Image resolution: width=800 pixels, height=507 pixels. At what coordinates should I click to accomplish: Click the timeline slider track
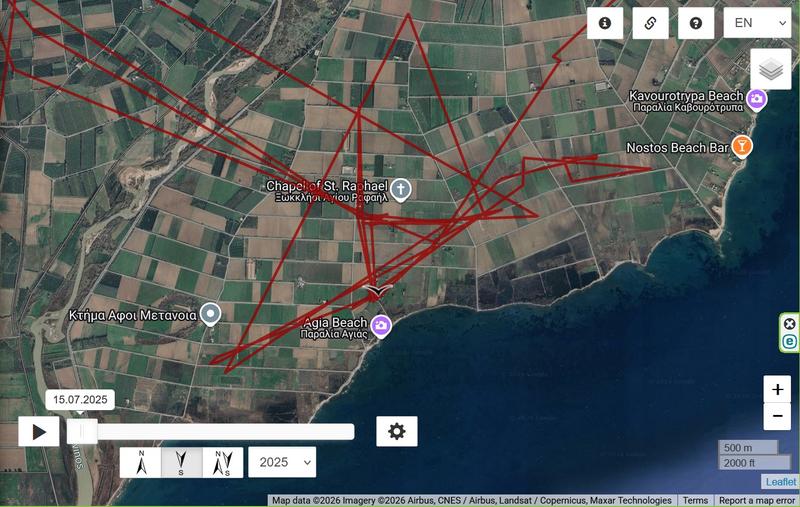210,432
